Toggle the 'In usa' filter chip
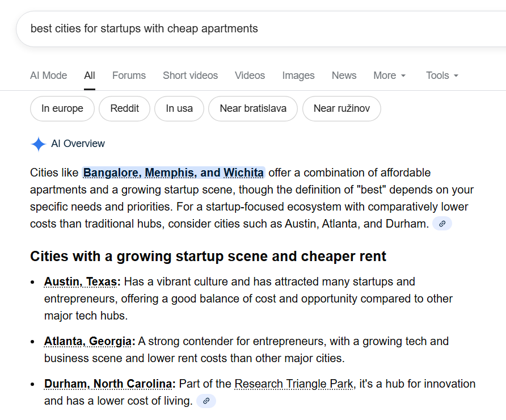Image resolution: width=506 pixels, height=420 pixels. tap(179, 108)
